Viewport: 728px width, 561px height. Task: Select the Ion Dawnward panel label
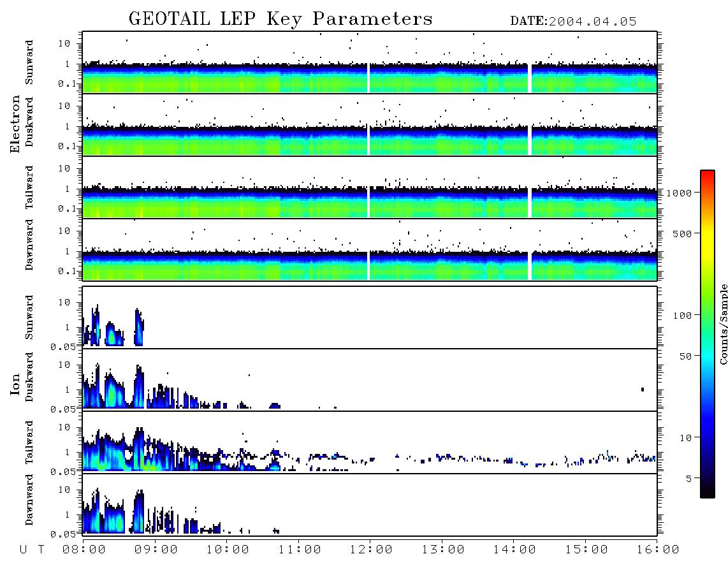(29, 500)
